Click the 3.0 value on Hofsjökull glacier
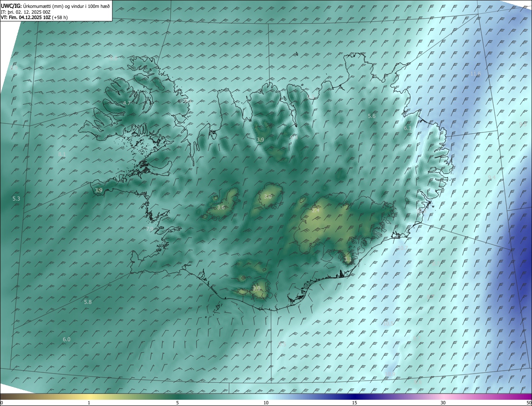Viewport: 532px width, 406px height. click(x=268, y=196)
